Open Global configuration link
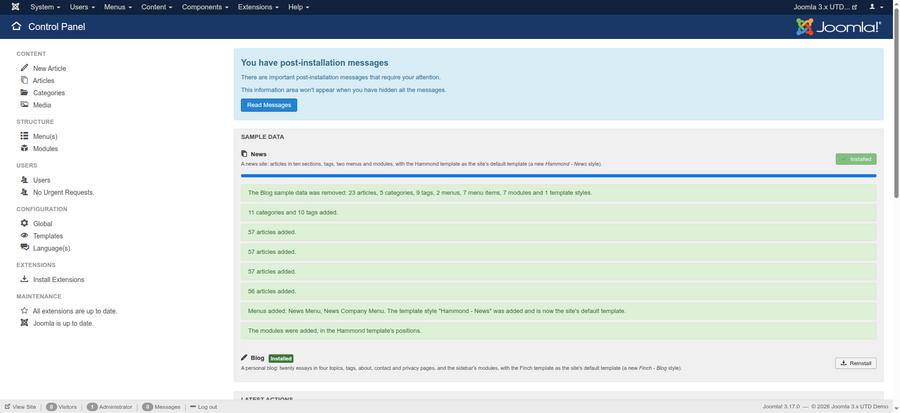Viewport: 900px width, 413px height. pyautogui.click(x=42, y=224)
